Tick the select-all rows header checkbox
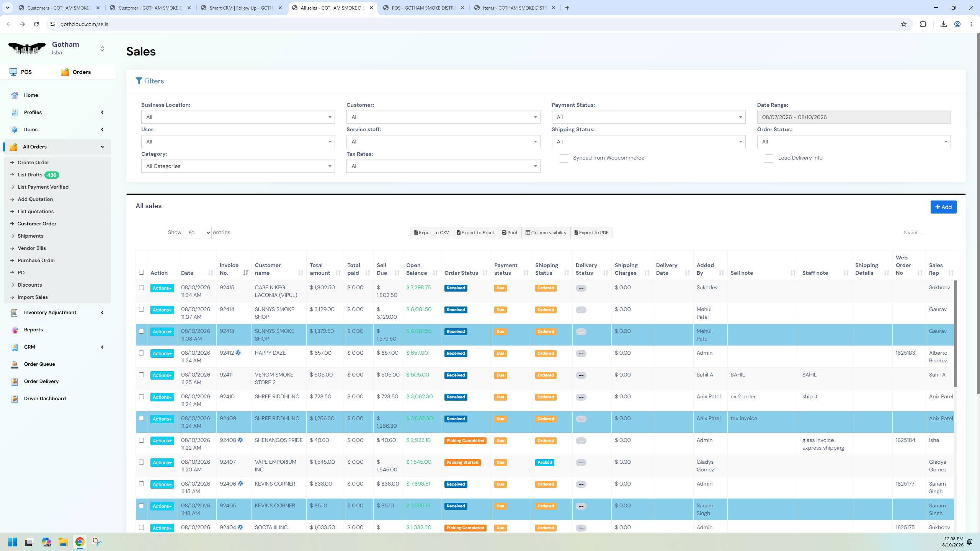 tap(141, 272)
